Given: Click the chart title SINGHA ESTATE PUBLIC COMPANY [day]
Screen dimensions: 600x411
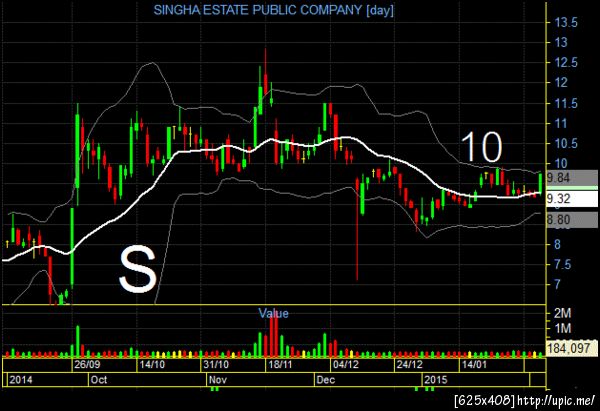Looking at the screenshot, I should [x=273, y=10].
